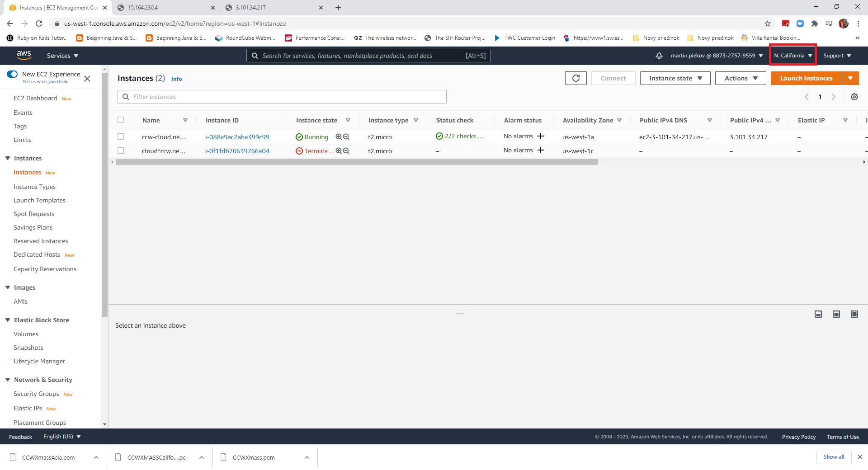This screenshot has height=470, width=868.
Task: Click the horizontal table scrollbar
Action: coord(357,162)
